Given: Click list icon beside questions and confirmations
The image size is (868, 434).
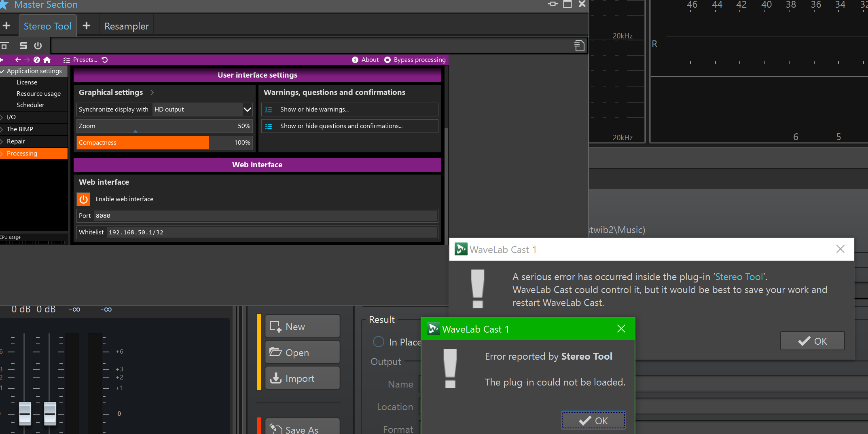Looking at the screenshot, I should pos(269,126).
